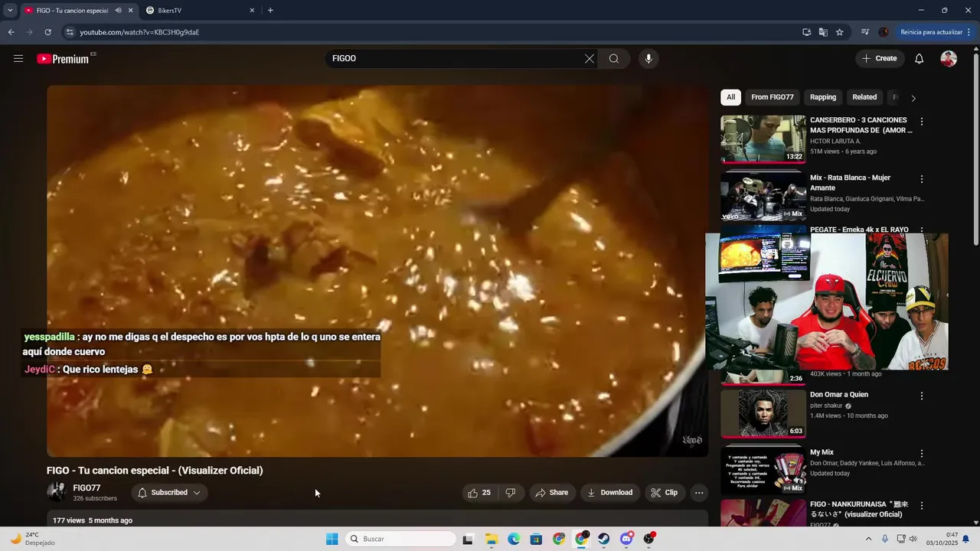Screen dimensions: 980x551
Task: Open the FIGO77 channel avatar
Action: (56, 493)
